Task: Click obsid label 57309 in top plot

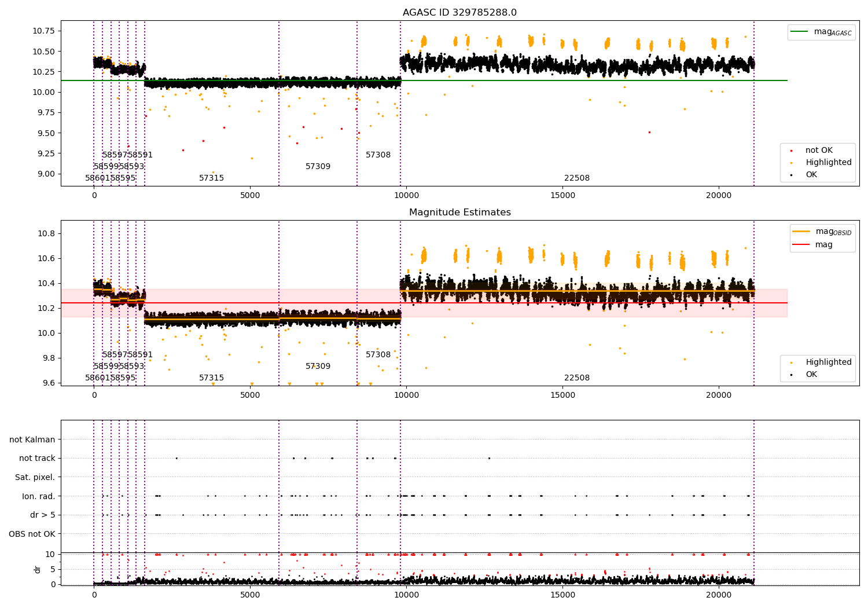Action: click(x=318, y=167)
